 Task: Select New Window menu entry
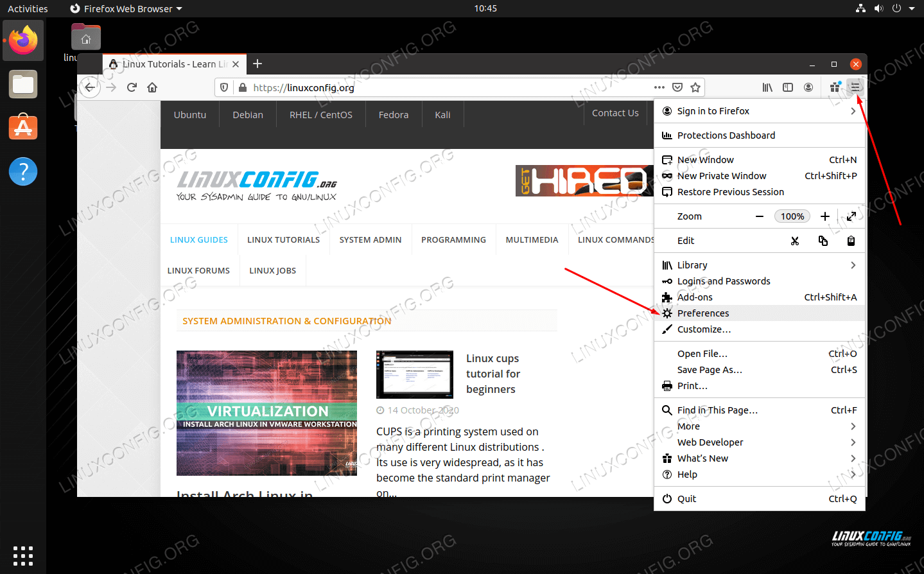coord(760,160)
